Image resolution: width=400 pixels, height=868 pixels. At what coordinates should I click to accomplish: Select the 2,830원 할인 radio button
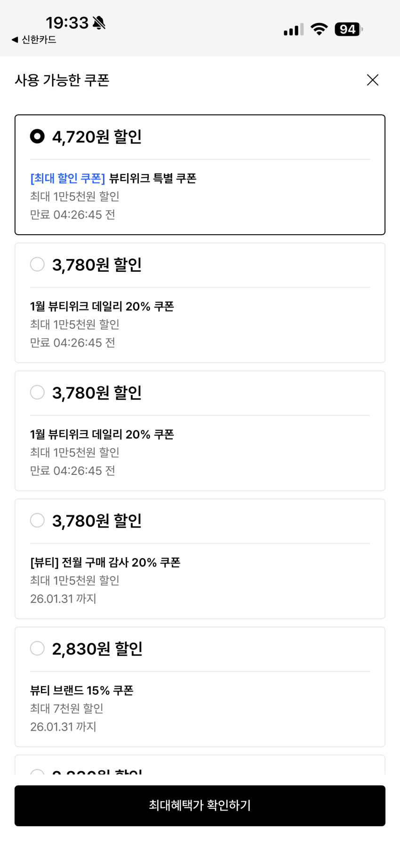37,648
